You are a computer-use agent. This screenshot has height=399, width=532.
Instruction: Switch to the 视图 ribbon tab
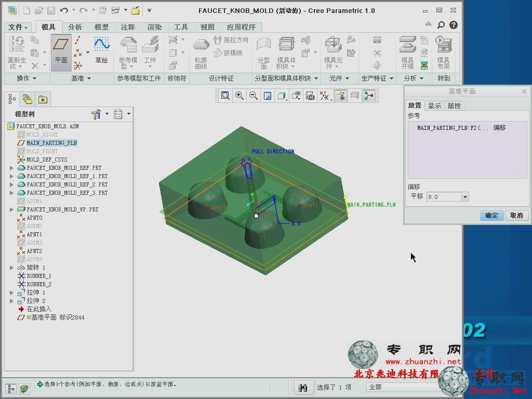(207, 27)
